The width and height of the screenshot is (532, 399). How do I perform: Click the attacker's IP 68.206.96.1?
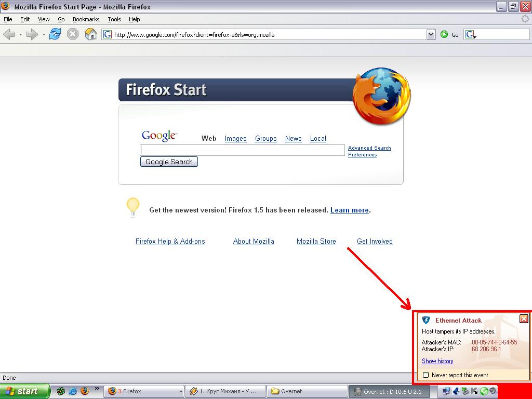click(x=486, y=349)
